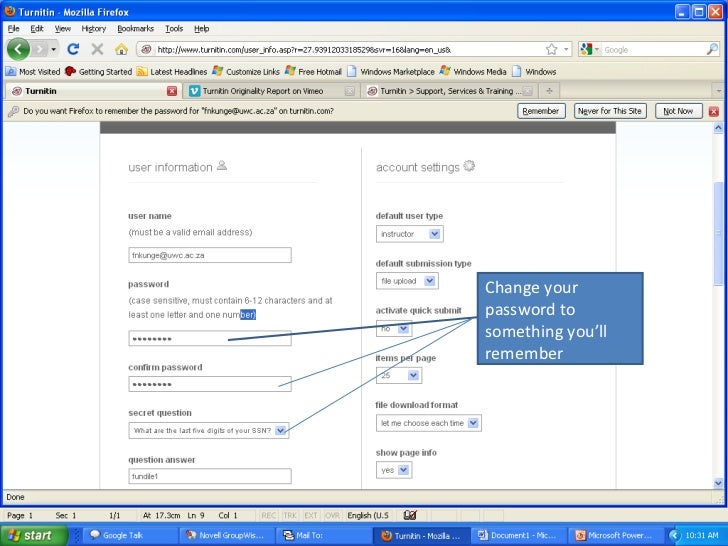
Task: Click the search magnifier icon
Action: (712, 49)
